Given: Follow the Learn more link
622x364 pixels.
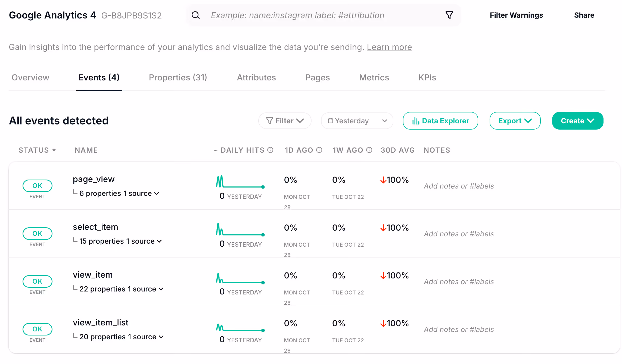Looking at the screenshot, I should click(389, 47).
